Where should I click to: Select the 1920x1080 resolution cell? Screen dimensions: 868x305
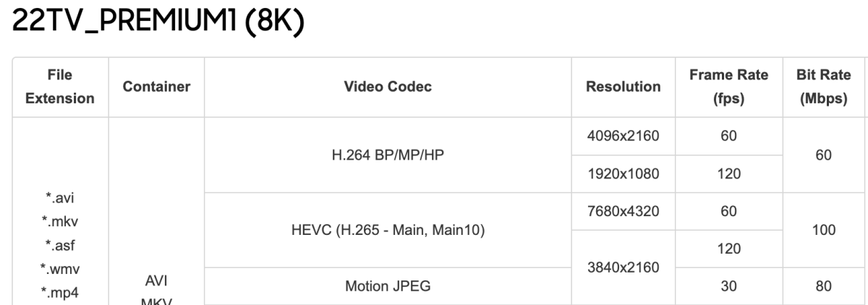pyautogui.click(x=623, y=173)
